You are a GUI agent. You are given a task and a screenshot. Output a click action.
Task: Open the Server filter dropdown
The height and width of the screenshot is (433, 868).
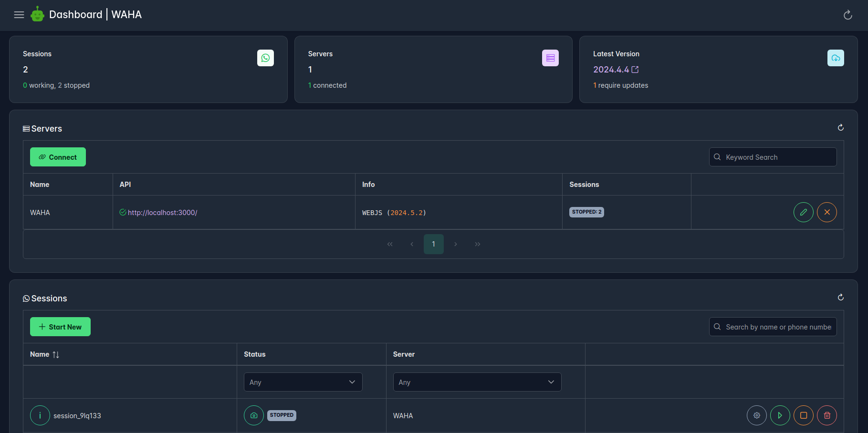click(x=477, y=382)
